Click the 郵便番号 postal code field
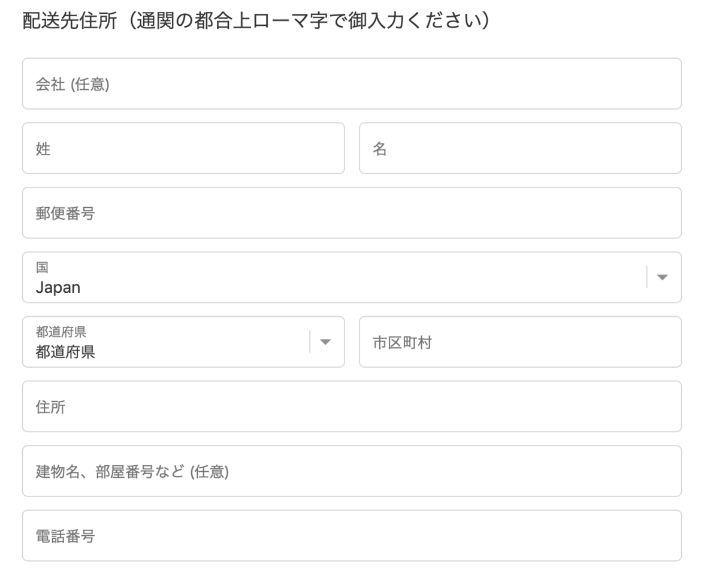This screenshot has height=588, width=719. pyautogui.click(x=352, y=213)
